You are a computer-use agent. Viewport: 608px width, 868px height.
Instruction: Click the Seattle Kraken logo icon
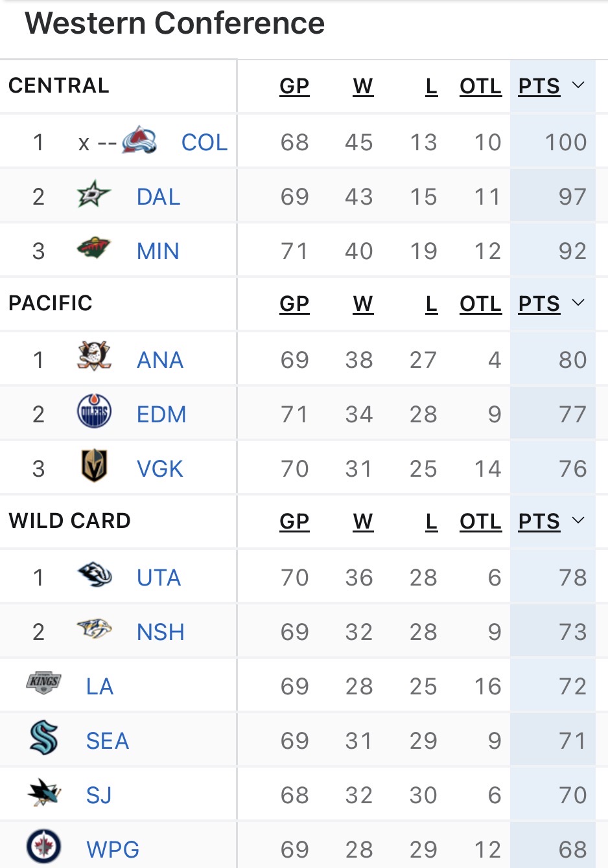click(x=44, y=738)
